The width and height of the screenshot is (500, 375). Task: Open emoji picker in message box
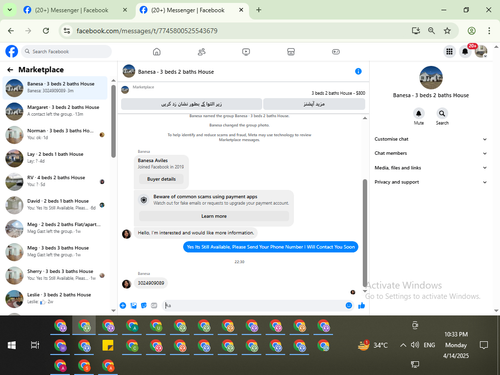coord(349,305)
